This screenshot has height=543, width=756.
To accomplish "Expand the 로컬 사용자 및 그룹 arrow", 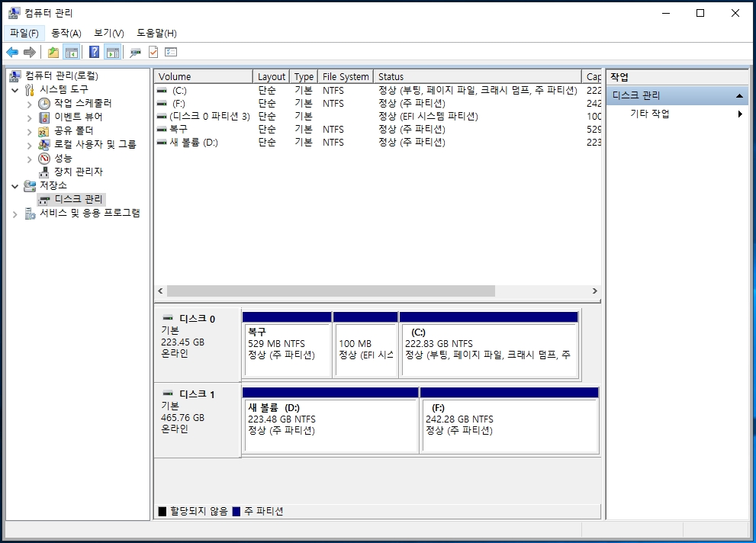I will [x=30, y=145].
